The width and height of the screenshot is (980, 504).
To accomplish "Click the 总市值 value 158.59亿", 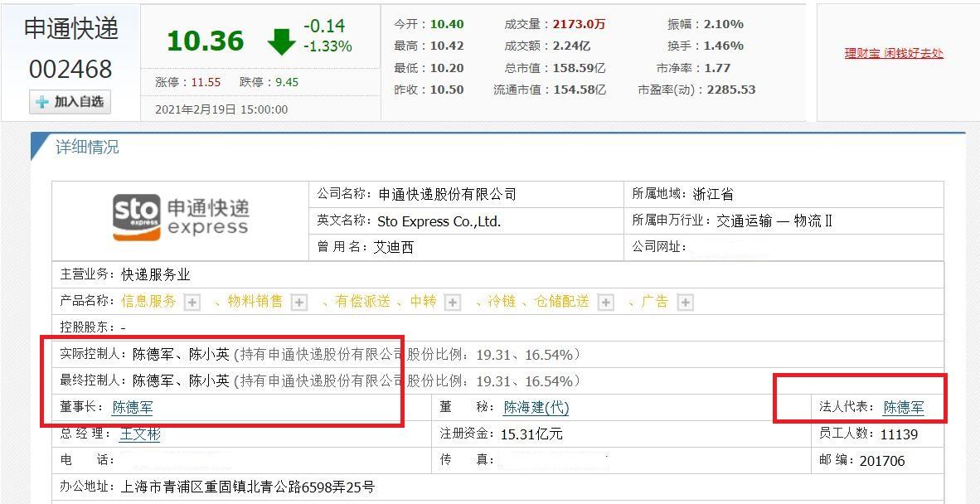I will [x=580, y=68].
